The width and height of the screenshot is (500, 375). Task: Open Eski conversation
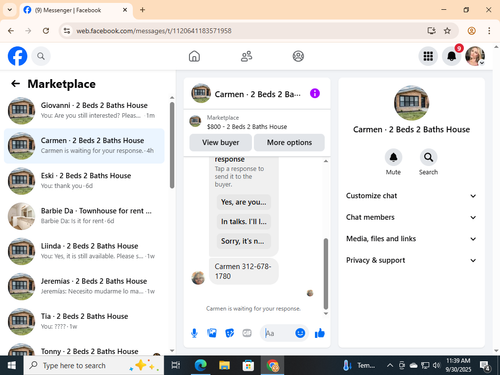84,181
